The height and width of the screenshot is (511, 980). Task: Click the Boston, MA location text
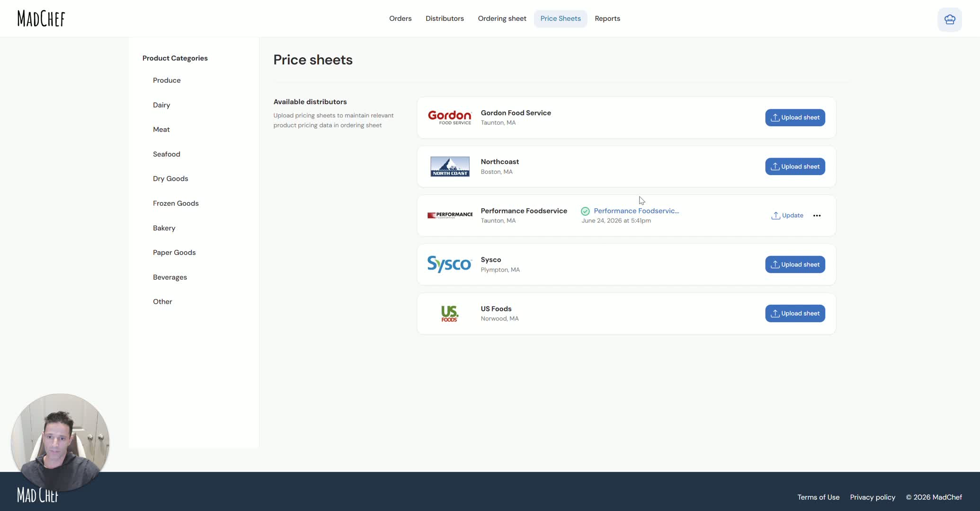tap(496, 172)
